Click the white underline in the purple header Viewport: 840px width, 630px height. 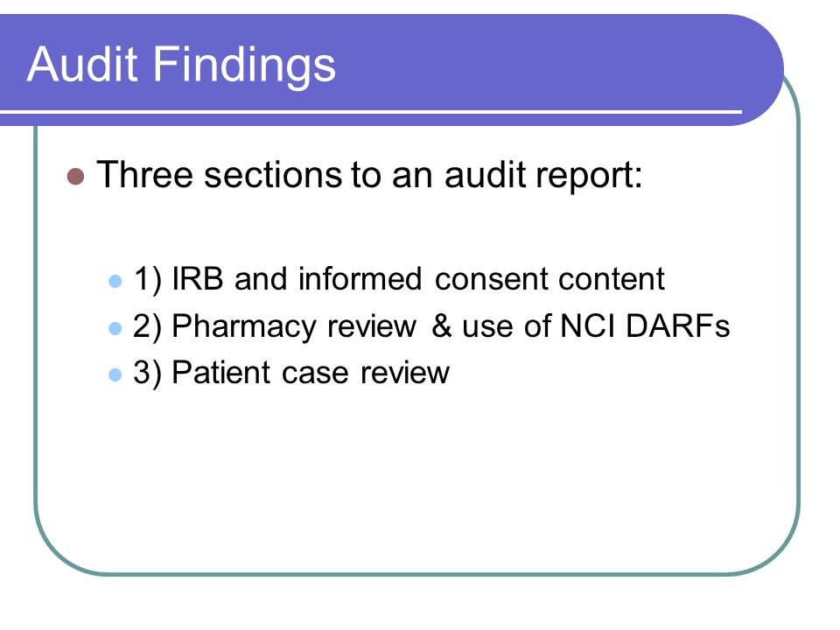click(x=371, y=112)
